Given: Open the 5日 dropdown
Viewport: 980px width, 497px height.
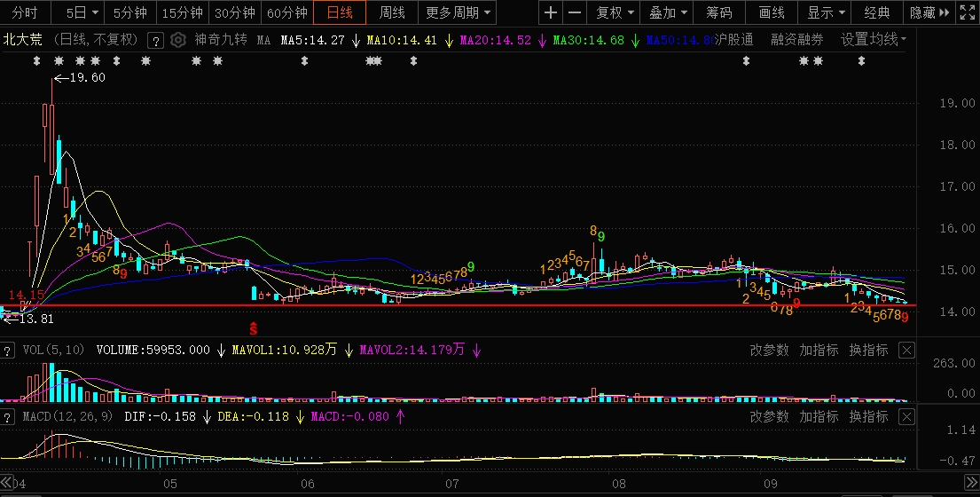Looking at the screenshot, I should pos(82,12).
